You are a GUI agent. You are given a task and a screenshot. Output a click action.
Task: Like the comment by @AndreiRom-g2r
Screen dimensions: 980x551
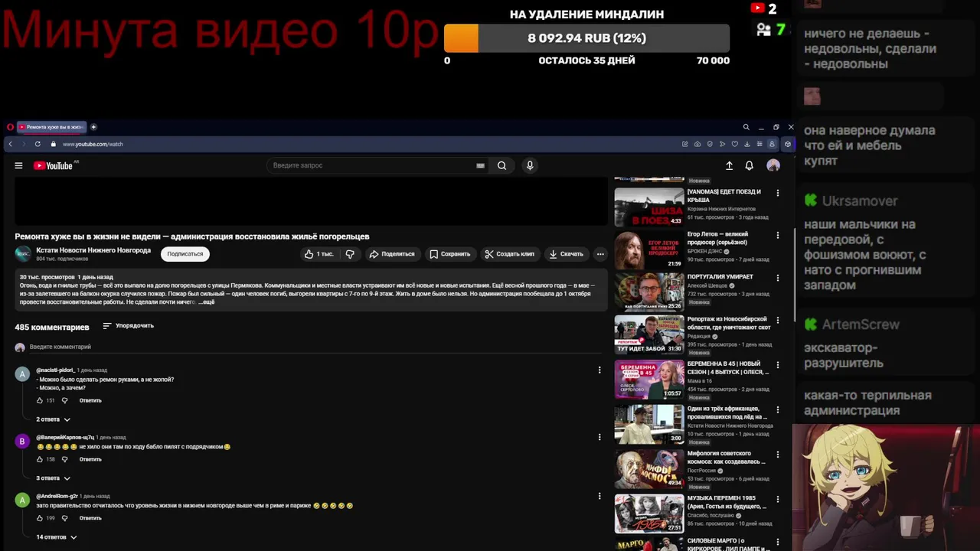click(x=40, y=518)
